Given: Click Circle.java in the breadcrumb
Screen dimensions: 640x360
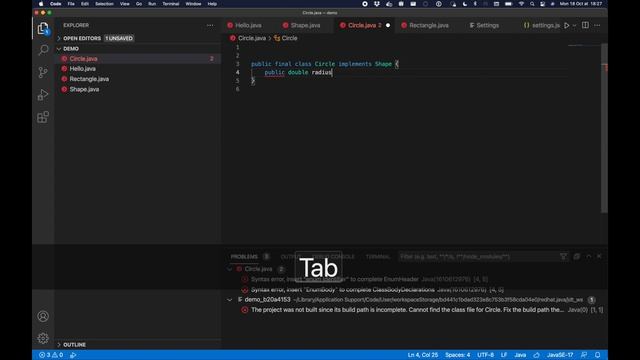Looking at the screenshot, I should pos(252,38).
